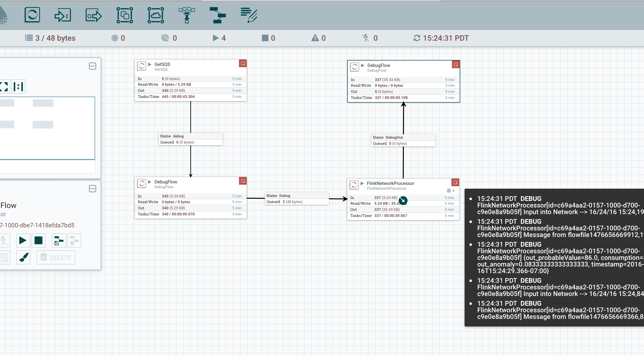Image resolution: width=644 pixels, height=356 pixels.
Task: Click the not transmitting ports status icon
Action: (165, 38)
